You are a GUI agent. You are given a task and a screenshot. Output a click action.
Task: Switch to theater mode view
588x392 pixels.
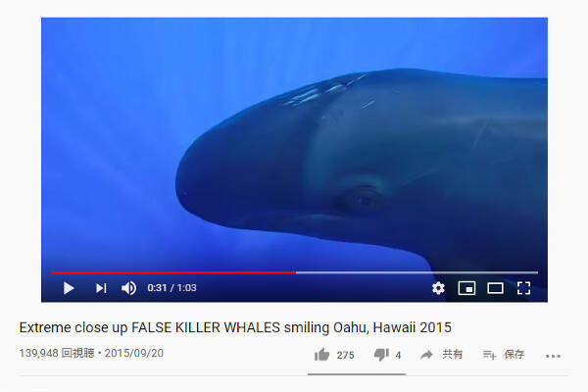pyautogui.click(x=495, y=288)
